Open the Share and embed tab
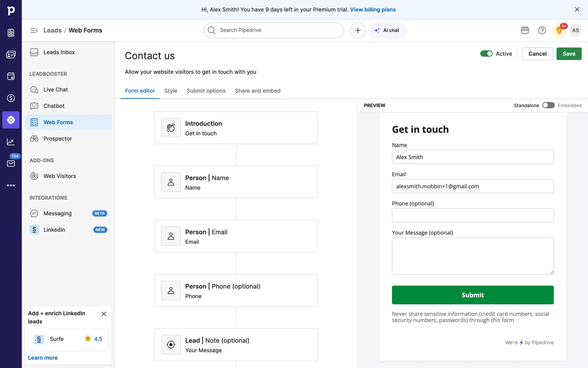The image size is (588, 368). pyautogui.click(x=258, y=91)
